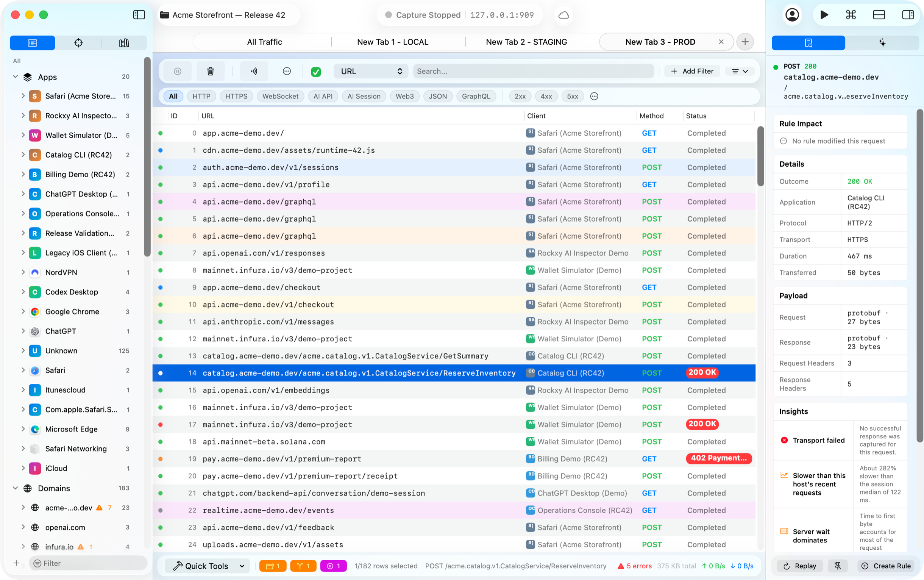Image resolution: width=924 pixels, height=580 pixels.
Task: Select the list view sidebar tab icon
Action: [33, 42]
